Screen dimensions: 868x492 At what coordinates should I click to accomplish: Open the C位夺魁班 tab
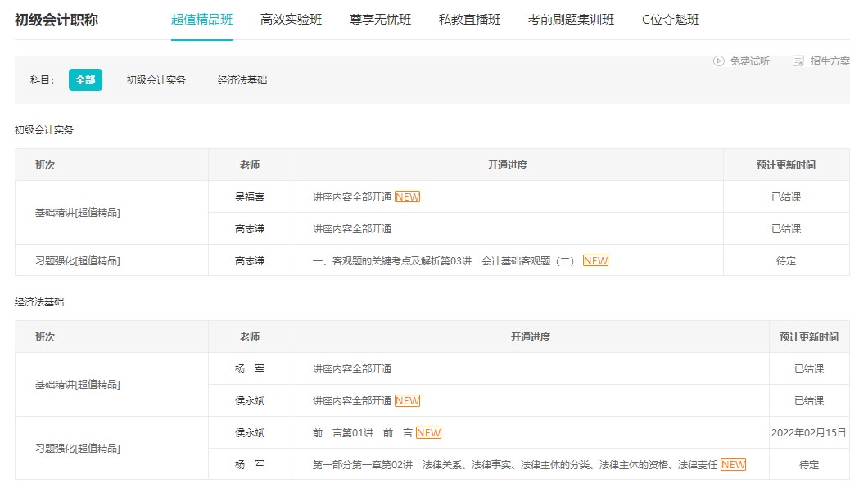click(x=671, y=18)
